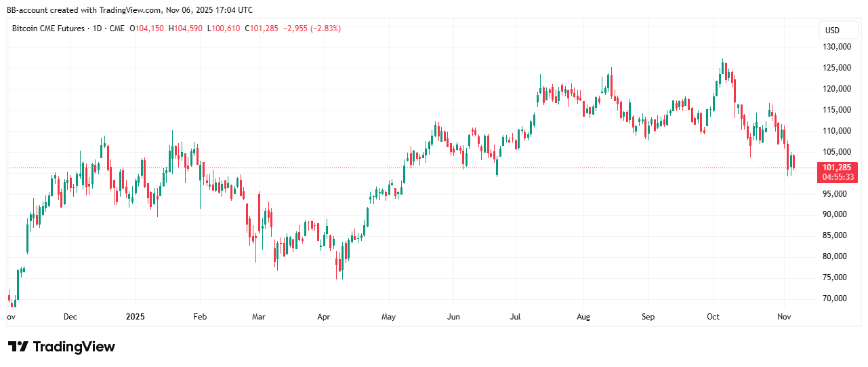The height and width of the screenshot is (367, 868).
Task: Click the CME exchange label in legend
Action: pyautogui.click(x=117, y=28)
